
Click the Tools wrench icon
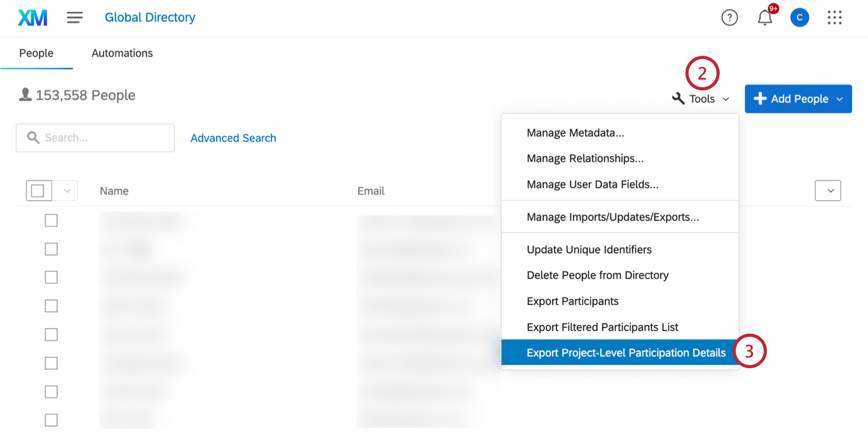pos(678,99)
